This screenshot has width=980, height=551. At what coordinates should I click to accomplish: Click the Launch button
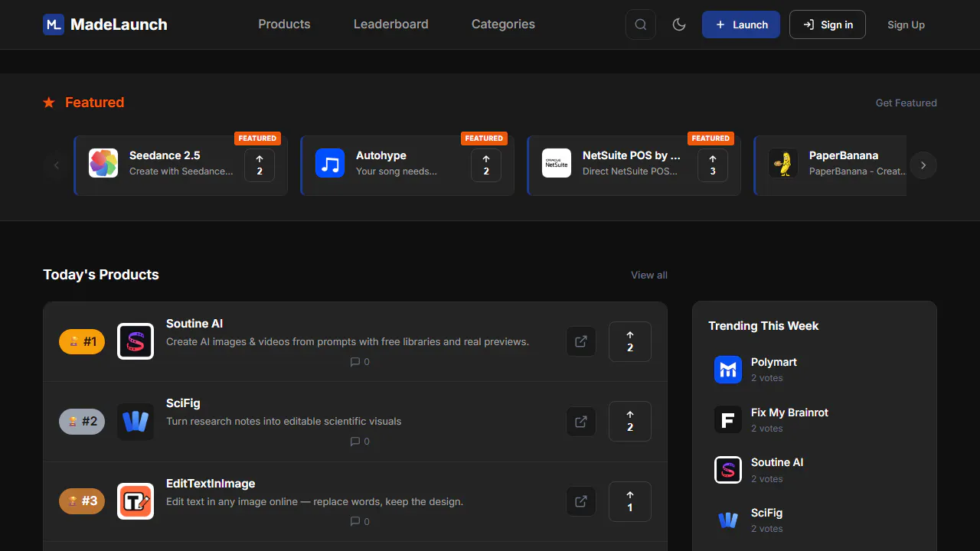pyautogui.click(x=741, y=24)
